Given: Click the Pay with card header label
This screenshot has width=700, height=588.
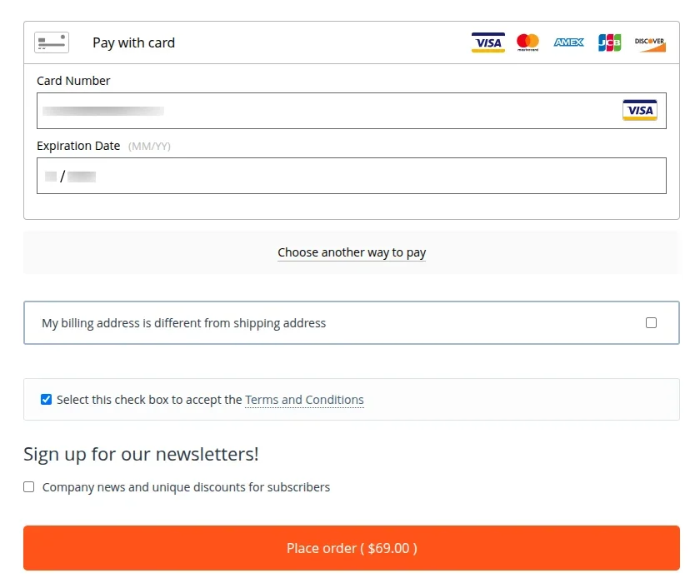Looking at the screenshot, I should pos(133,42).
